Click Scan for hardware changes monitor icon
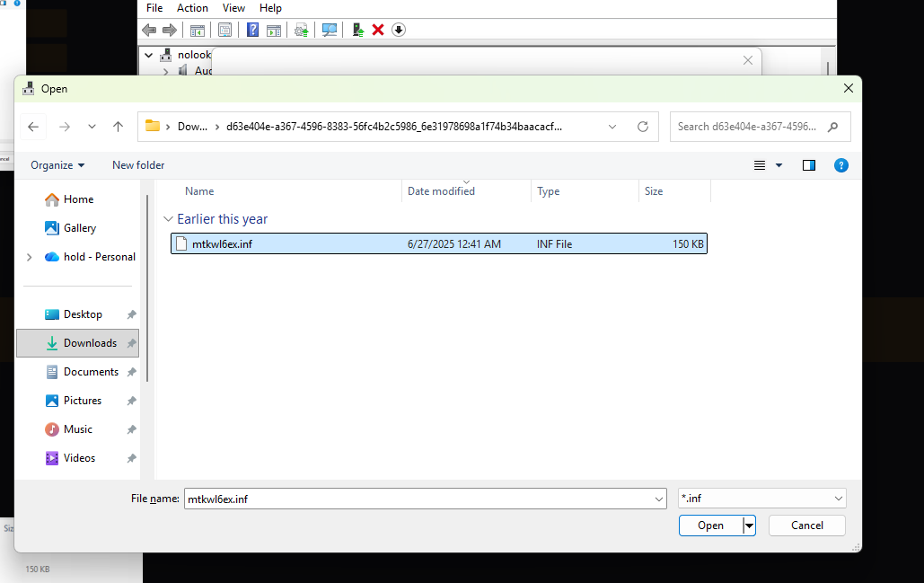This screenshot has width=924, height=583. click(330, 30)
